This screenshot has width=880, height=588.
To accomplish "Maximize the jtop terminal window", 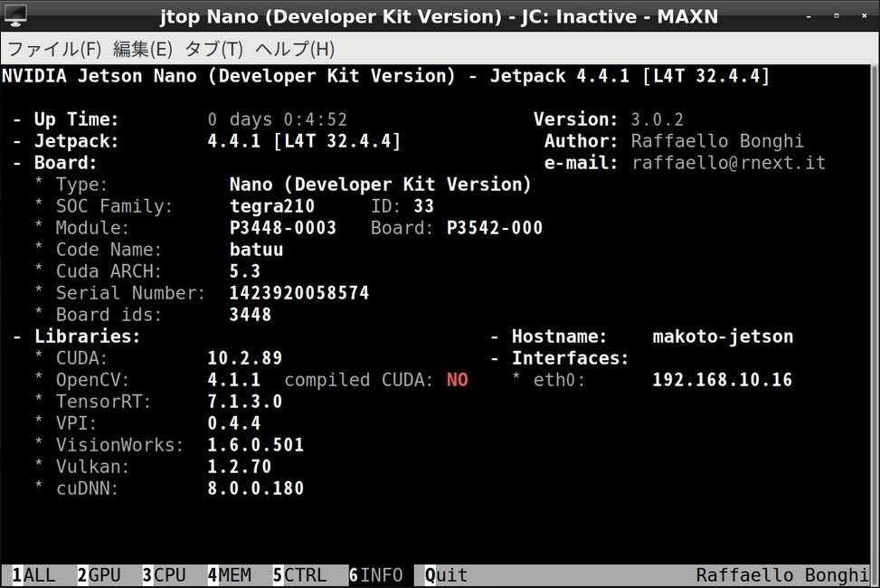I will pos(837,16).
